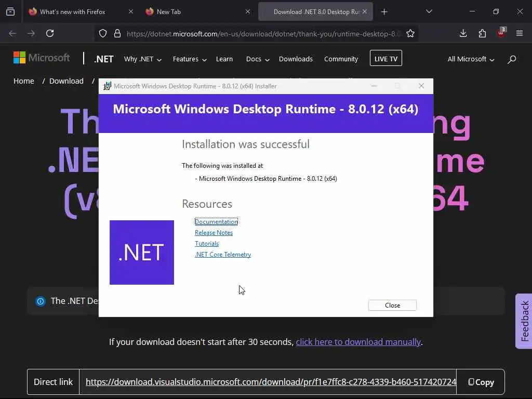Go to Download breadcrumb
The image size is (532, 399).
[x=66, y=81]
